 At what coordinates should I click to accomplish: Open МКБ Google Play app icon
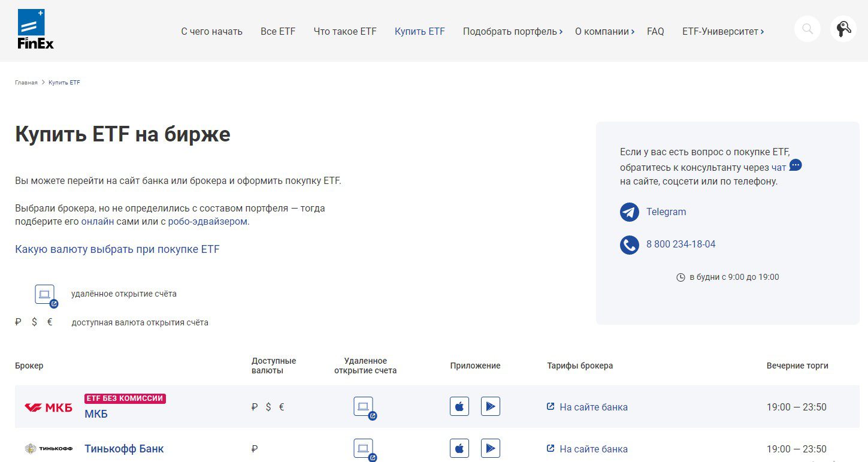click(491, 406)
